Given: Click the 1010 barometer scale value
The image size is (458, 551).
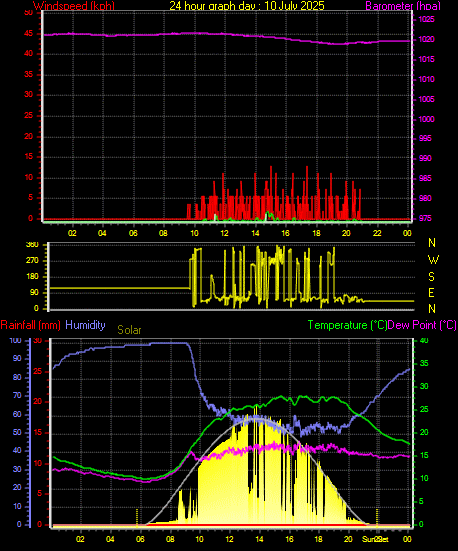Looking at the screenshot, I should pos(426,79).
